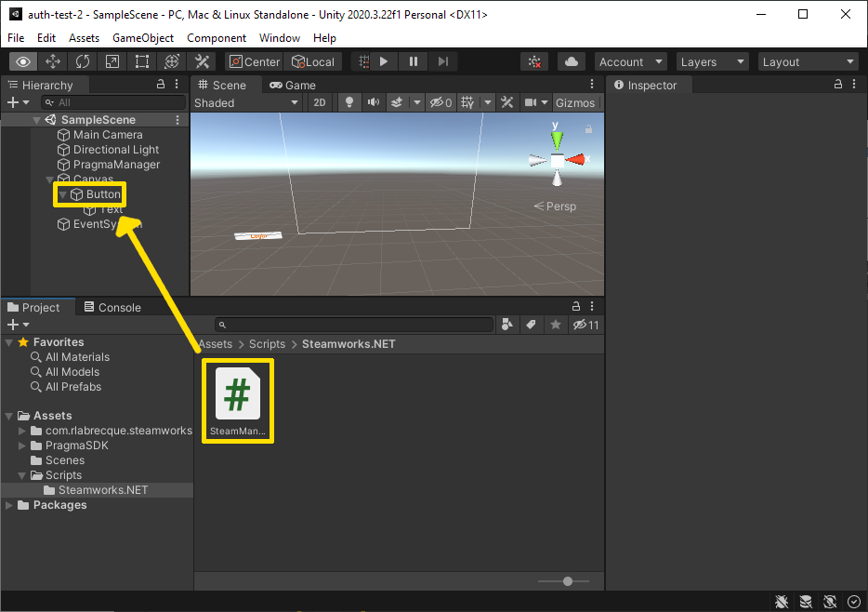Viewport: 868px width, 612px height.
Task: Select the Scale tool
Action: coord(112,61)
